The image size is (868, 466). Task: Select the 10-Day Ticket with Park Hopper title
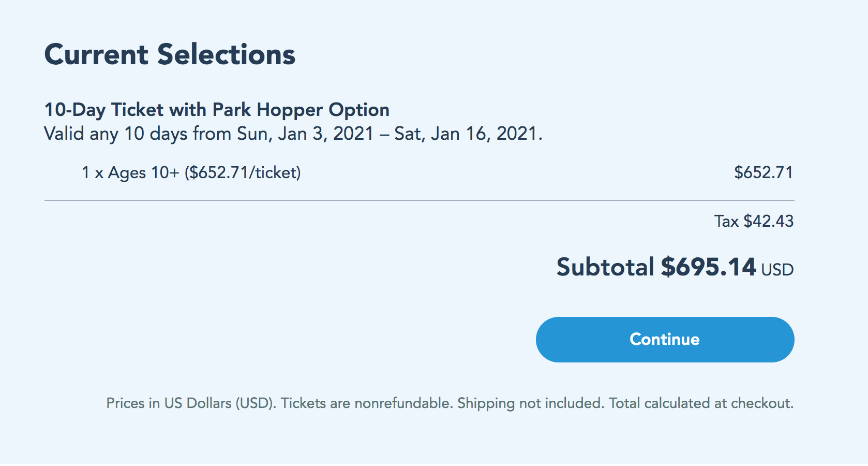(x=216, y=110)
